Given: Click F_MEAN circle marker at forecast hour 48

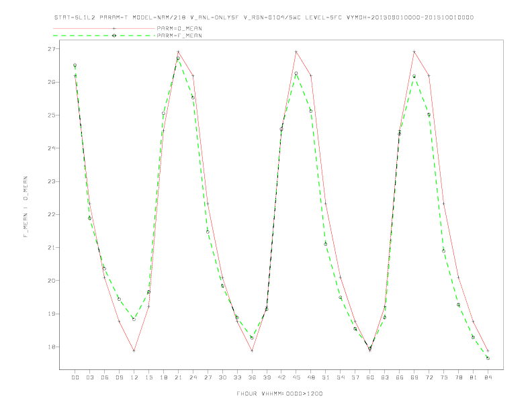Looking at the screenshot, I should coord(311,111).
